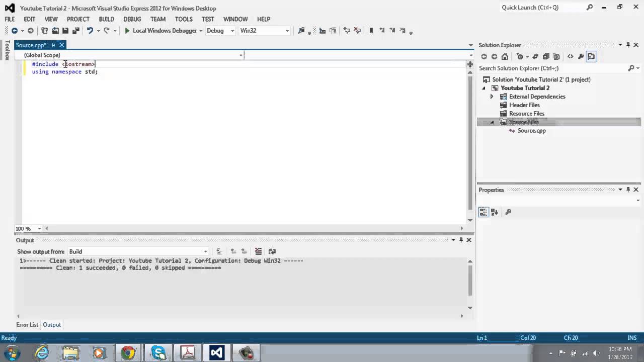Toggle Word Wrap in Output panel
Screen dimensions: 644x362
[x=272, y=251]
